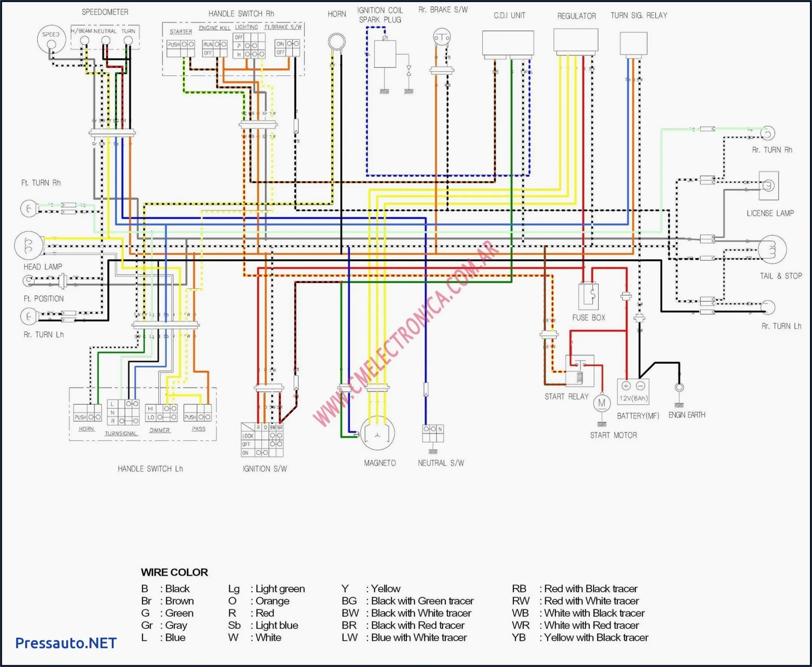Screen dimensions: 812x667
Task: Click the STARTER push switch box
Action: [x=181, y=48]
